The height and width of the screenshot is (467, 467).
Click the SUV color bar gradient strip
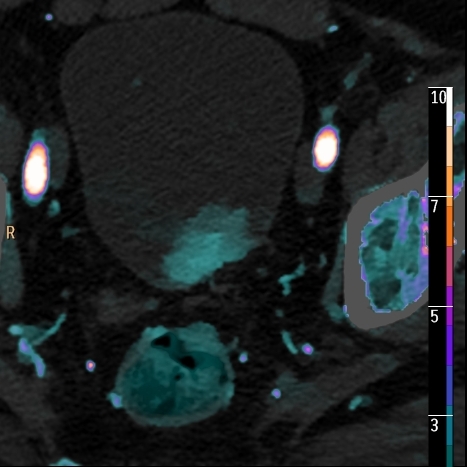pyautogui.click(x=450, y=277)
